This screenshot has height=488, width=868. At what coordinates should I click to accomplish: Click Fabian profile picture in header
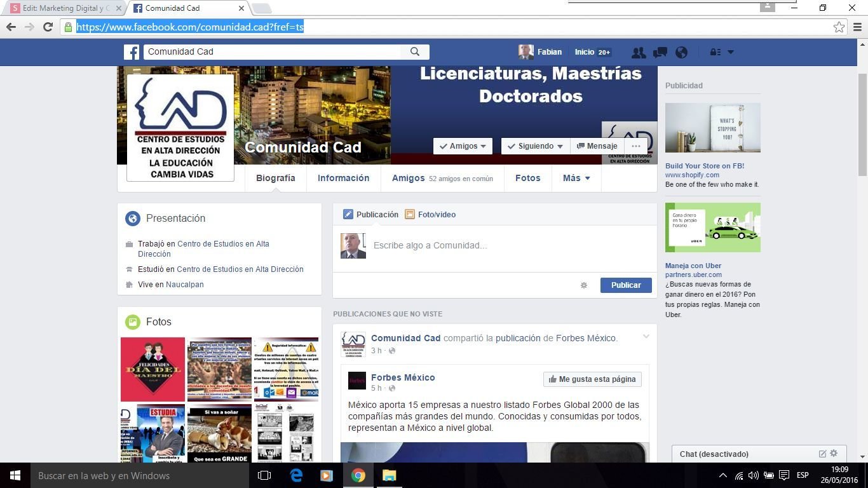tap(526, 52)
